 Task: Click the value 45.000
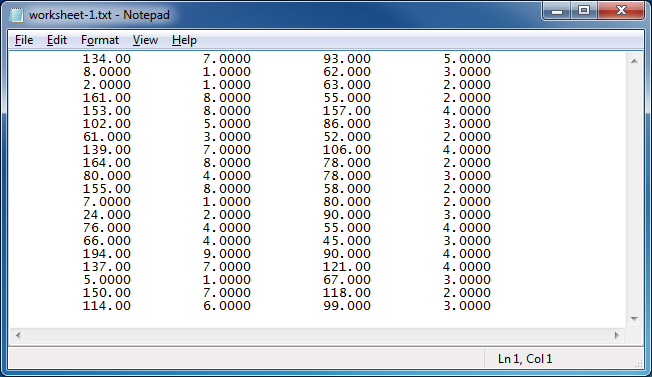(347, 240)
